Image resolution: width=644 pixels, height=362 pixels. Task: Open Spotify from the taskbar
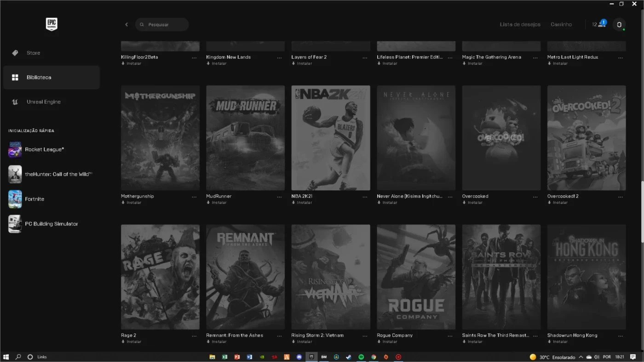[x=361, y=357]
